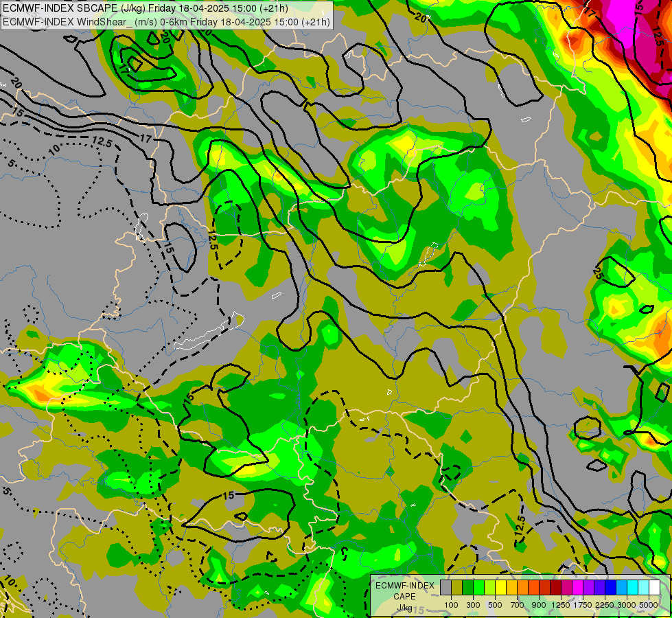Image resolution: width=672 pixels, height=618 pixels.
Task: Click the 100 legend scale value
Action: pyautogui.click(x=451, y=605)
